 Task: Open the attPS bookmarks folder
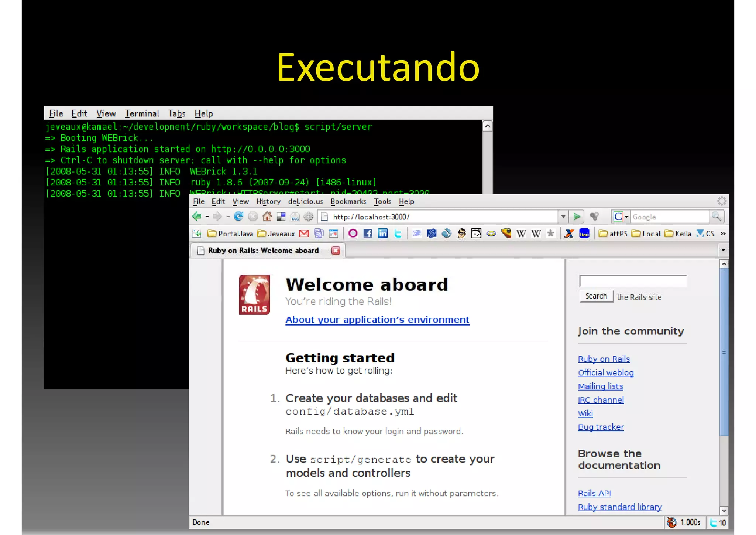click(x=613, y=234)
